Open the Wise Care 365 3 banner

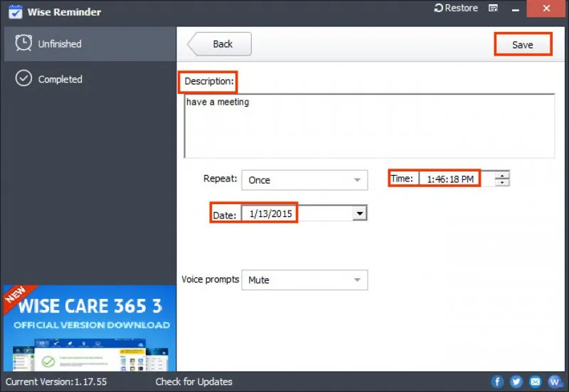(88, 328)
